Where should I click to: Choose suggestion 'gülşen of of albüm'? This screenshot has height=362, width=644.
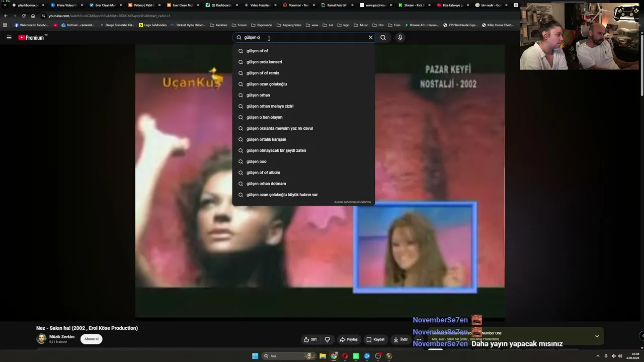coord(303,172)
